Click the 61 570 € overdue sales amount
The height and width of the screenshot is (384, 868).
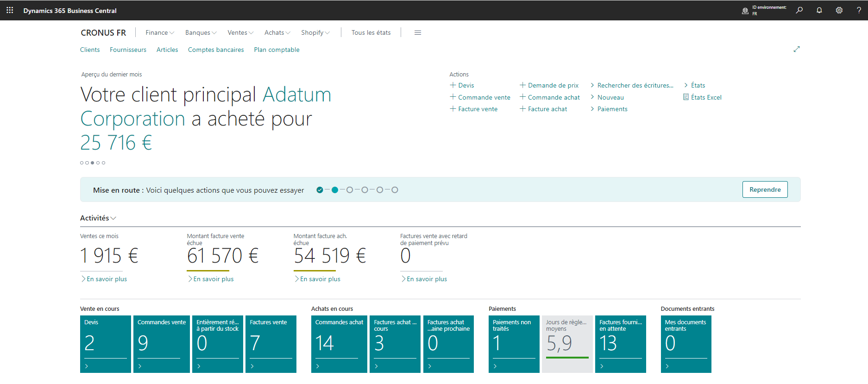click(223, 256)
